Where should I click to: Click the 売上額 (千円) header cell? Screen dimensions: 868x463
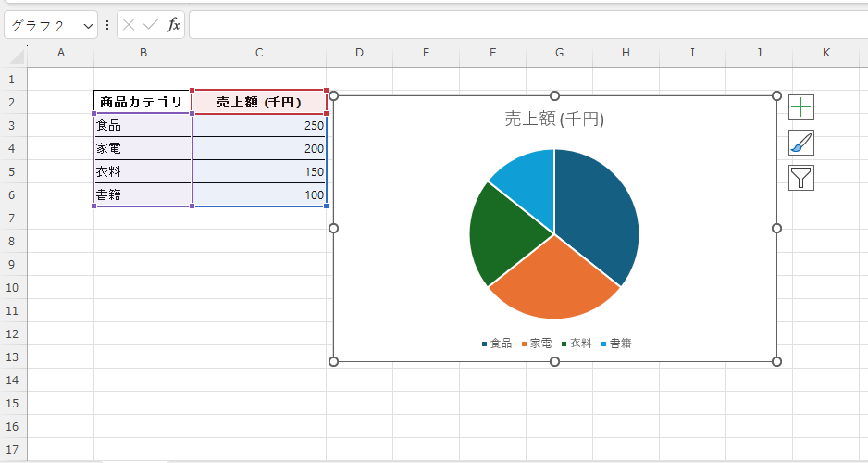(259, 102)
